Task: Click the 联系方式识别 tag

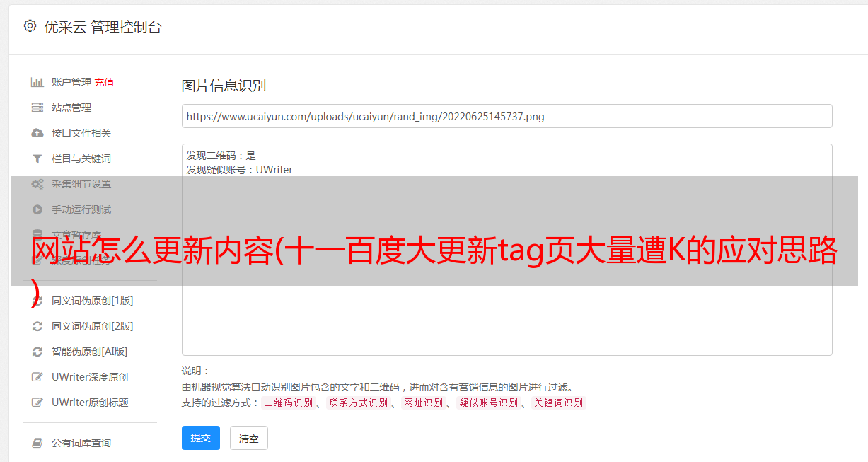Action: (x=358, y=403)
